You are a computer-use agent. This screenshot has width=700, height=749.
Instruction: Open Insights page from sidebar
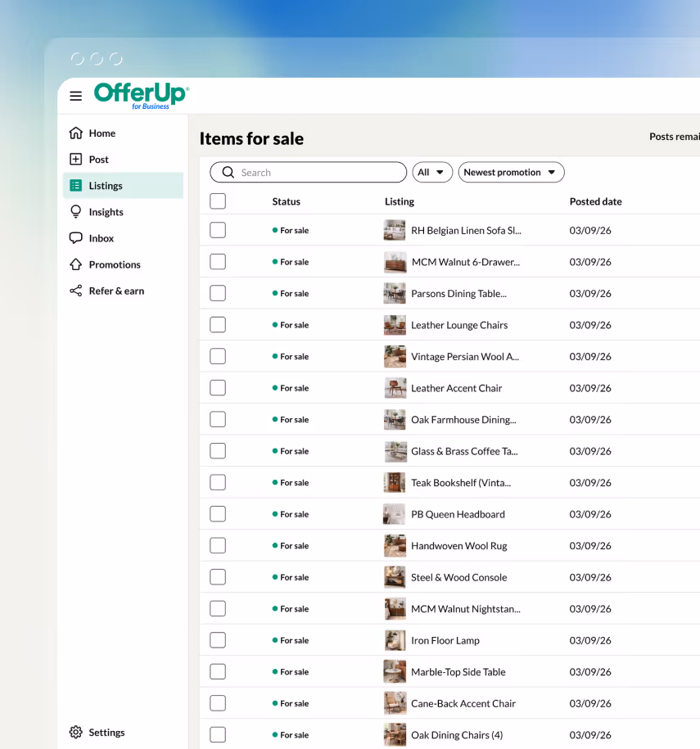point(123,212)
